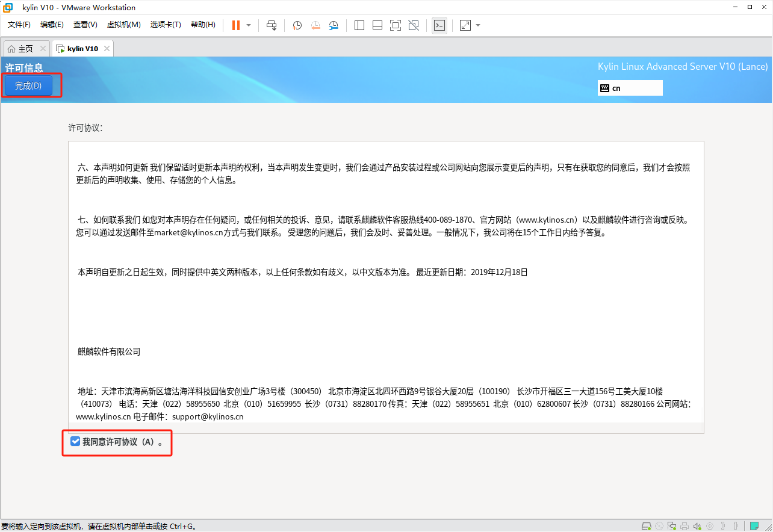The height and width of the screenshot is (532, 773).
Task: Click the hard disk status icon
Action: click(x=646, y=526)
